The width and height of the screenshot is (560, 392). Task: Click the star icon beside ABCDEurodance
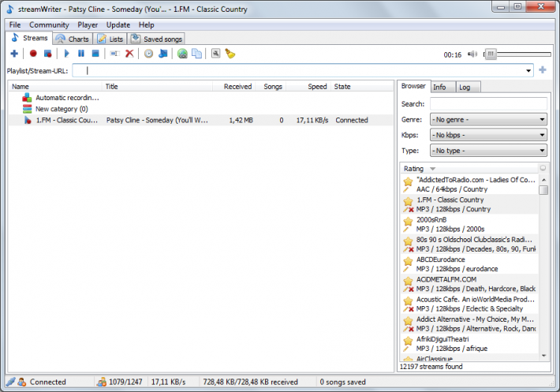click(x=408, y=261)
